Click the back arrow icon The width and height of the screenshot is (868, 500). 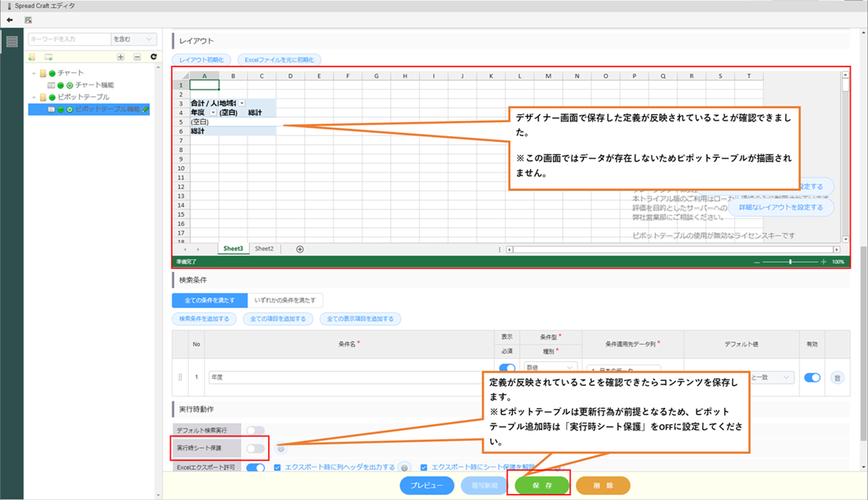[x=10, y=20]
